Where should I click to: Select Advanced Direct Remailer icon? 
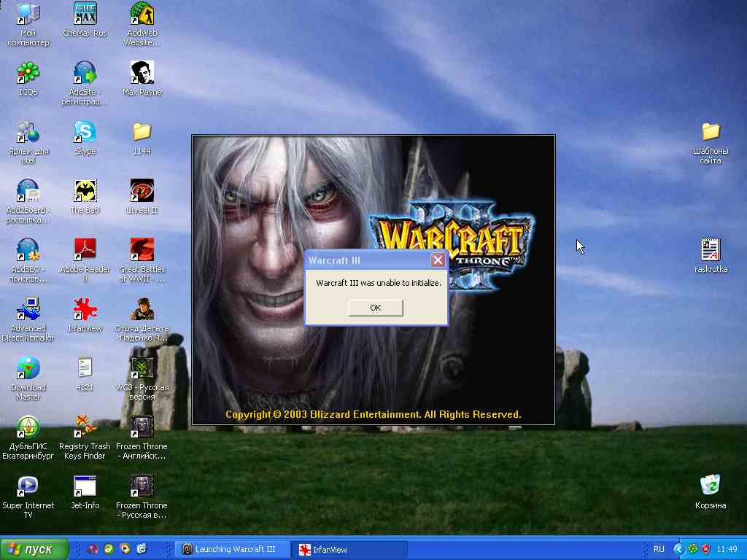tap(28, 319)
